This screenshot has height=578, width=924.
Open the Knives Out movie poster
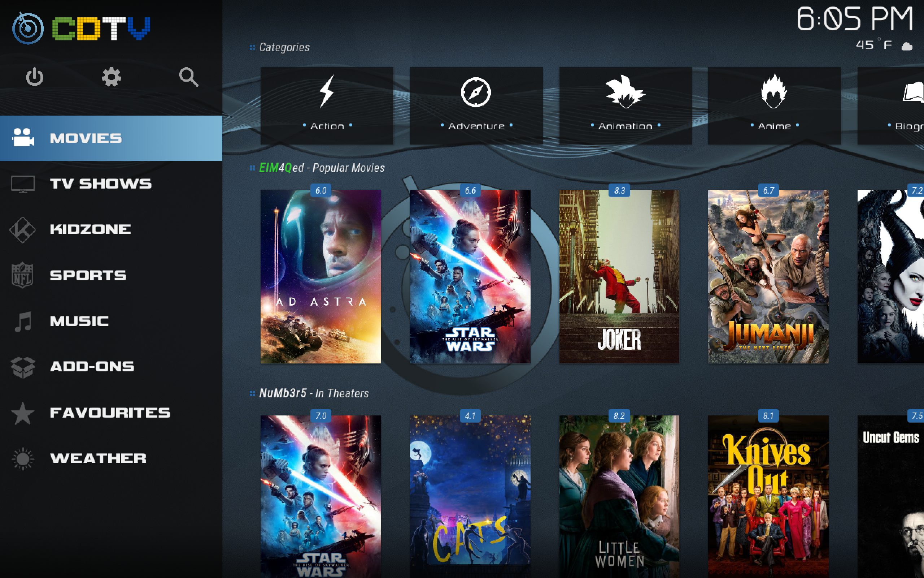768,497
